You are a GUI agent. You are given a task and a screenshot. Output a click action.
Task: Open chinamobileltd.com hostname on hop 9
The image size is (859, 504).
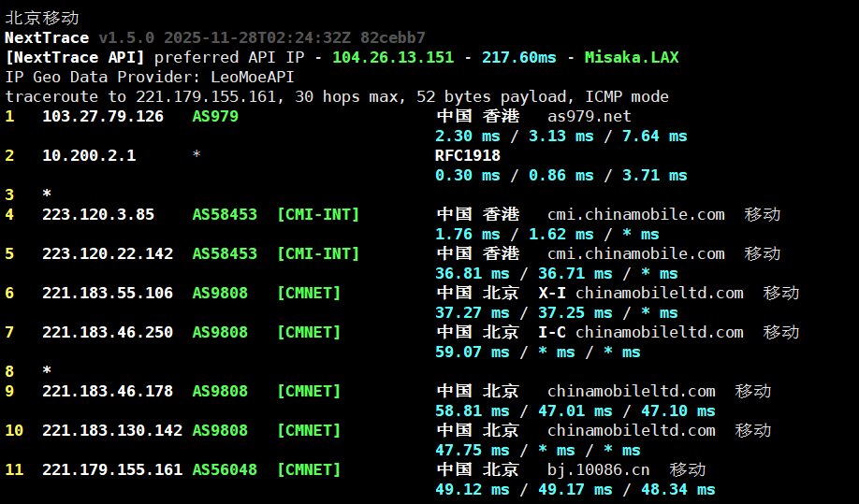(632, 391)
